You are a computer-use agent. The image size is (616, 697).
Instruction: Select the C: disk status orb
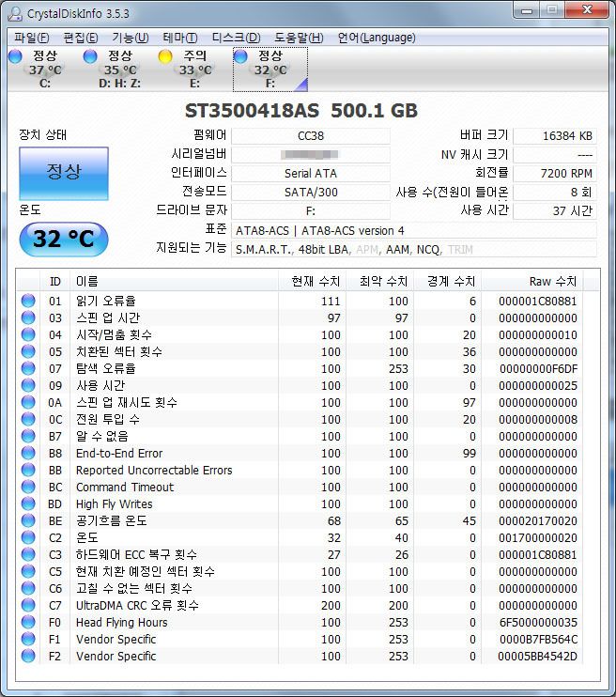pyautogui.click(x=15, y=56)
